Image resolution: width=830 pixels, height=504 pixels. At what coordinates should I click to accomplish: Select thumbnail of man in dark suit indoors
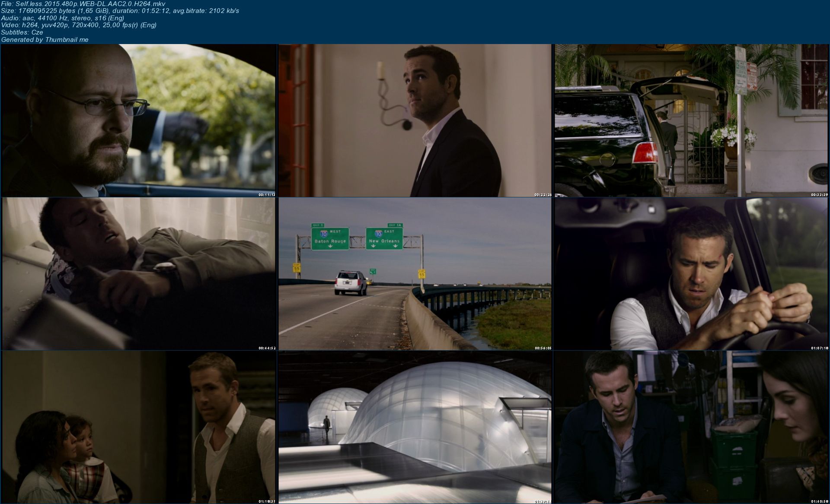415,120
